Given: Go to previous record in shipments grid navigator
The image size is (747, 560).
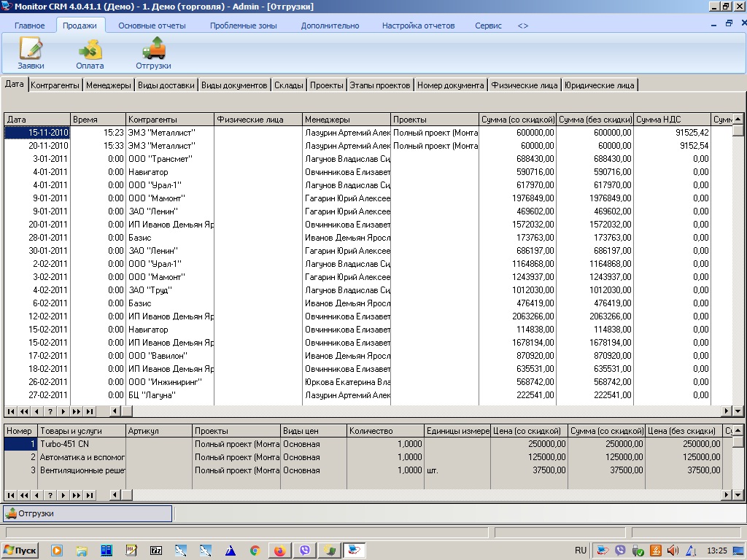Looking at the screenshot, I should point(36,411).
